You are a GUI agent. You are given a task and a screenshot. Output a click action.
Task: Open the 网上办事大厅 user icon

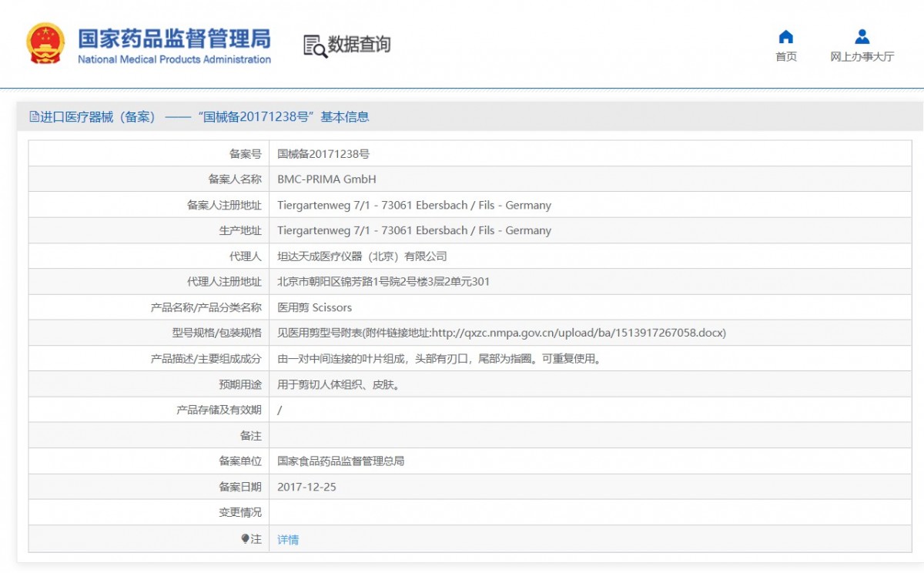(x=862, y=37)
